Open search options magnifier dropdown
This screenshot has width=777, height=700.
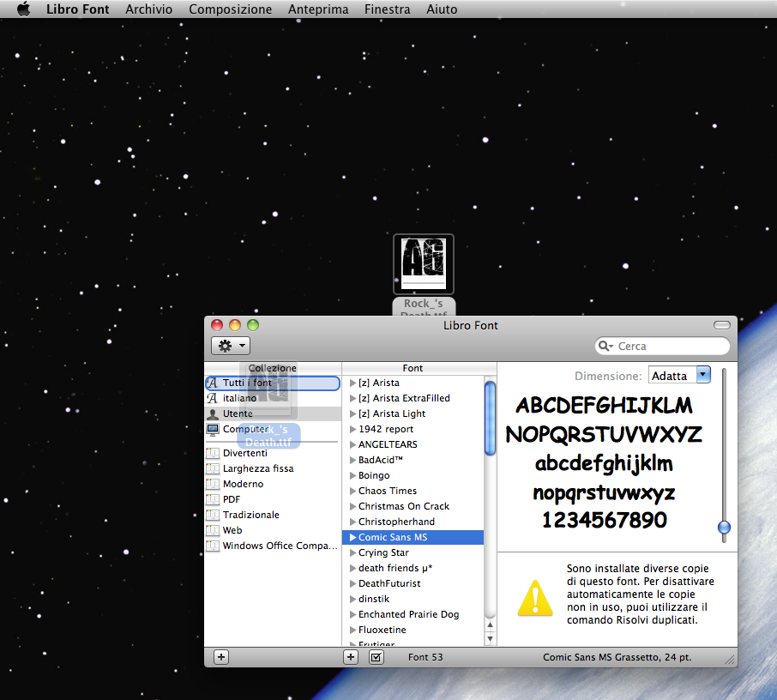[x=605, y=346]
